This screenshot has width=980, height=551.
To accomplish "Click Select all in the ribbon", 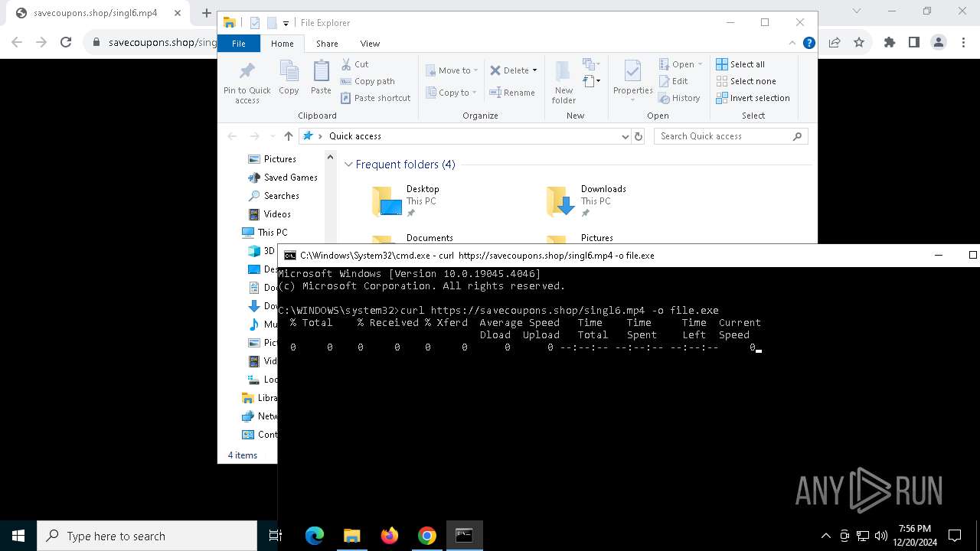I will click(740, 64).
